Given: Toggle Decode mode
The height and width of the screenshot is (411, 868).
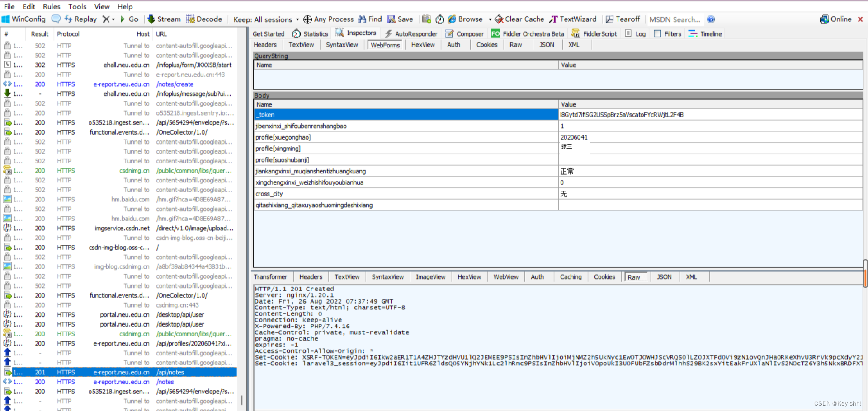Looking at the screenshot, I should (x=204, y=19).
